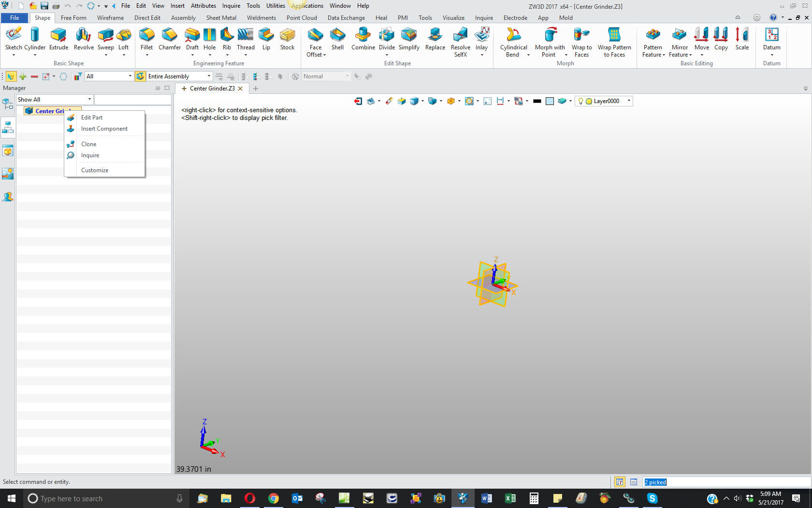
Task: Close the Center Grinder.Z3 tab
Action: point(240,89)
